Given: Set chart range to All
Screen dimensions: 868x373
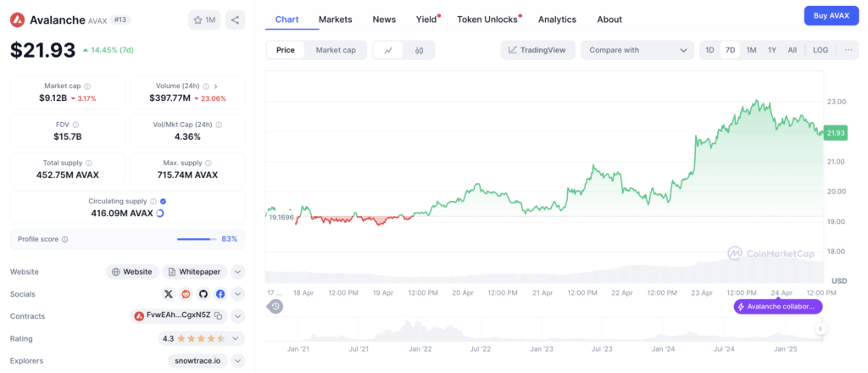Looking at the screenshot, I should 793,50.
